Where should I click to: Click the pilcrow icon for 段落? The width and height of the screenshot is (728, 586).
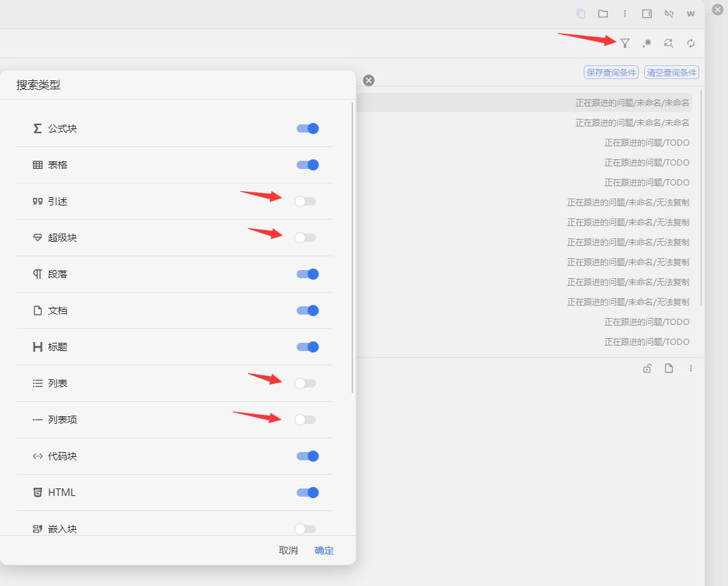[38, 274]
